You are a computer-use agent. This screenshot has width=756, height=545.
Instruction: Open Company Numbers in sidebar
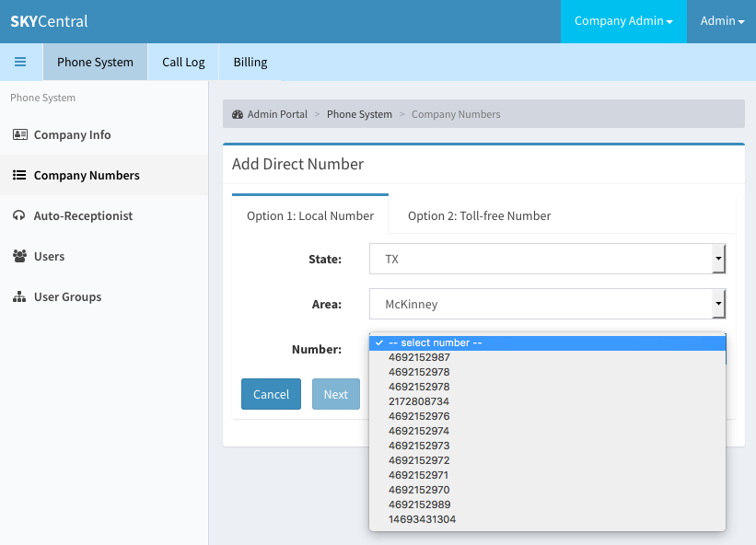tap(104, 175)
